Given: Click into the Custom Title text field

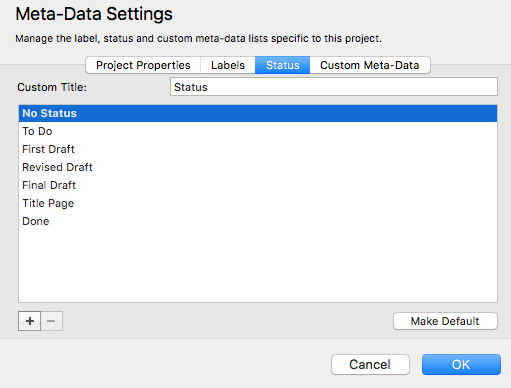Looking at the screenshot, I should 334,87.
